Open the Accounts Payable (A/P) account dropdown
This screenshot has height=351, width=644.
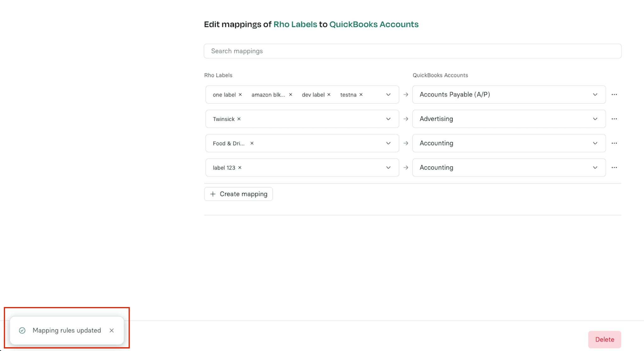509,95
